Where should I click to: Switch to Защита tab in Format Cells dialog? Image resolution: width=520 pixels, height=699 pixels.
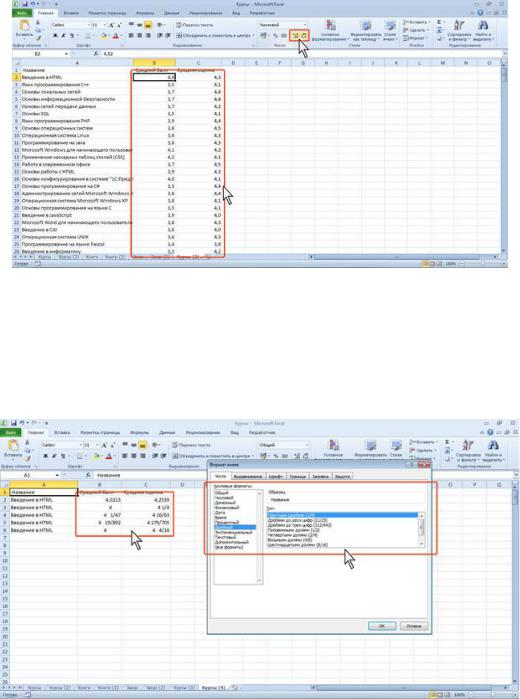(342, 477)
